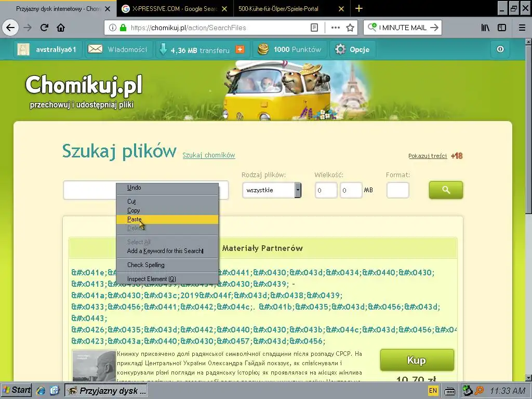Click the logout power icon in top bar
The image size is (532, 399).
(500, 49)
